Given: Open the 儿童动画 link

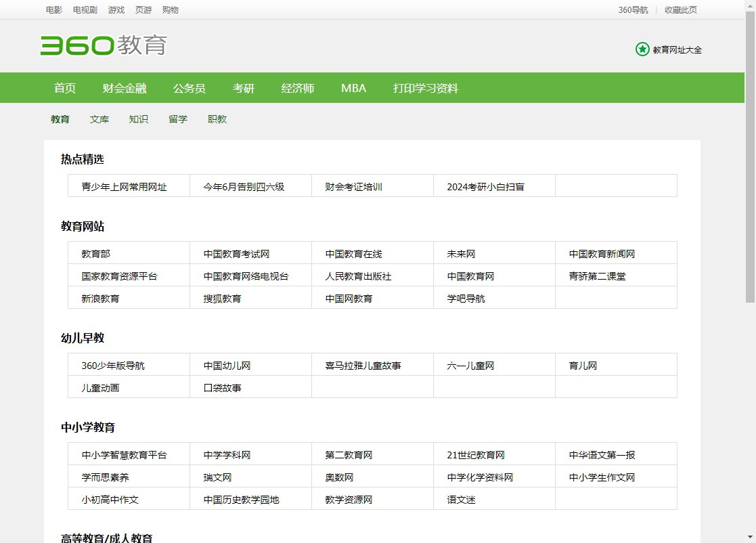Looking at the screenshot, I should click(x=100, y=388).
